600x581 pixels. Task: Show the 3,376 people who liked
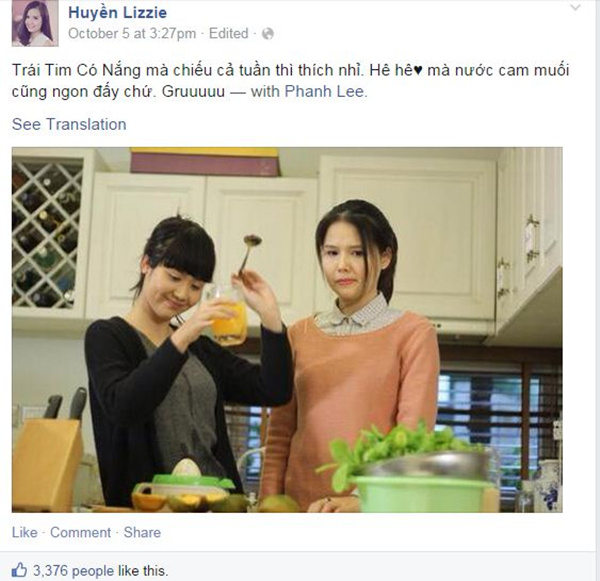click(73, 571)
